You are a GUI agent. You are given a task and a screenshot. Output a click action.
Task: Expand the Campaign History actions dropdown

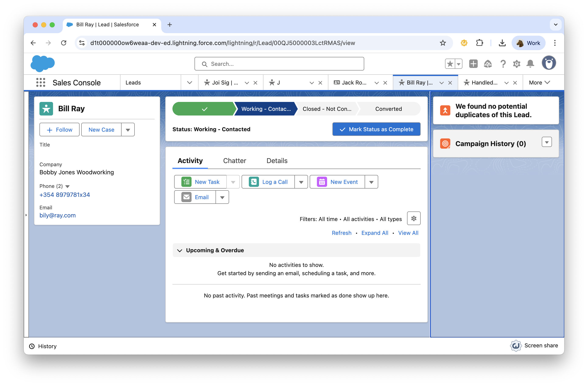546,142
